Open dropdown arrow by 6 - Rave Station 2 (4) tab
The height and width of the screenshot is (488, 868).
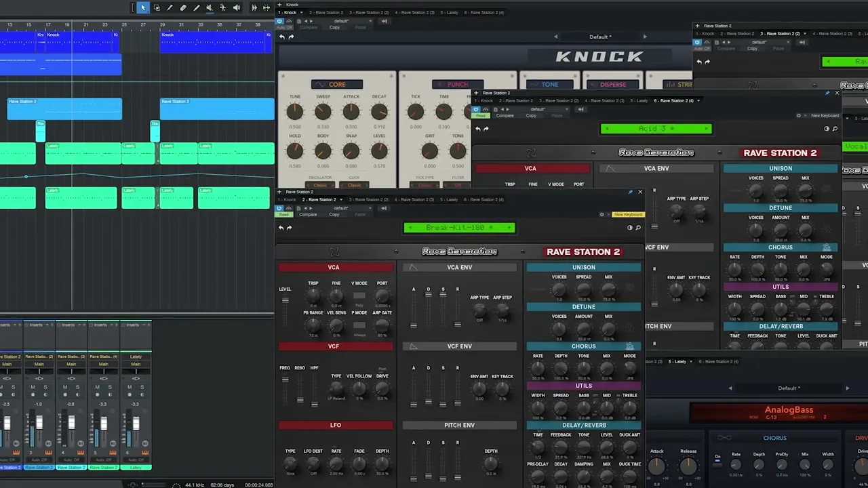coord(698,100)
